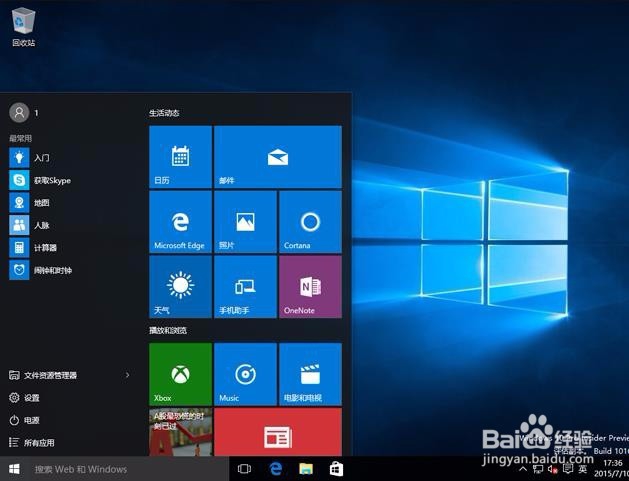
Task: Open the news photo live tile
Action: (180, 432)
